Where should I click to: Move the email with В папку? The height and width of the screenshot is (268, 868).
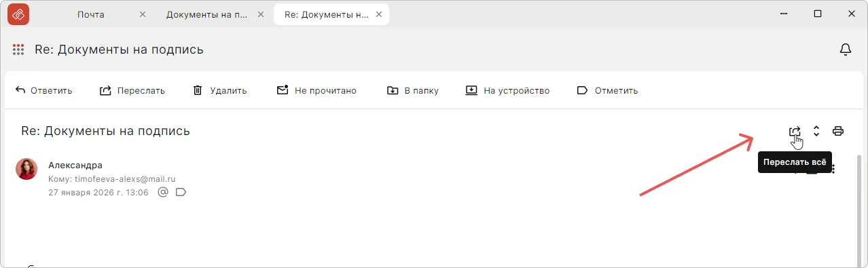pyautogui.click(x=412, y=90)
